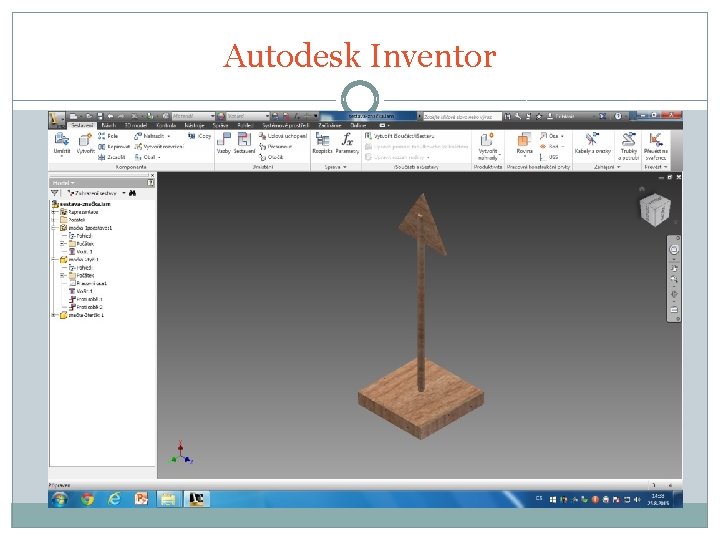Expand the Reprezentace tree node
Screen dimensions: 720x540
coord(55,212)
